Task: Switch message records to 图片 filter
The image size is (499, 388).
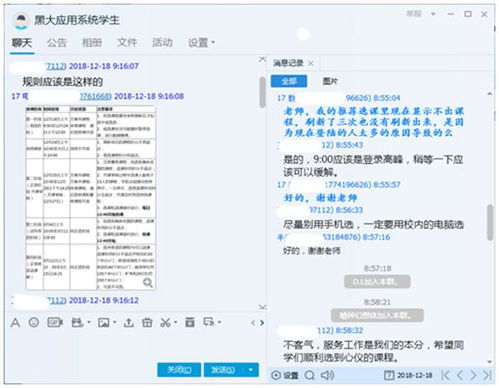Action: point(330,81)
